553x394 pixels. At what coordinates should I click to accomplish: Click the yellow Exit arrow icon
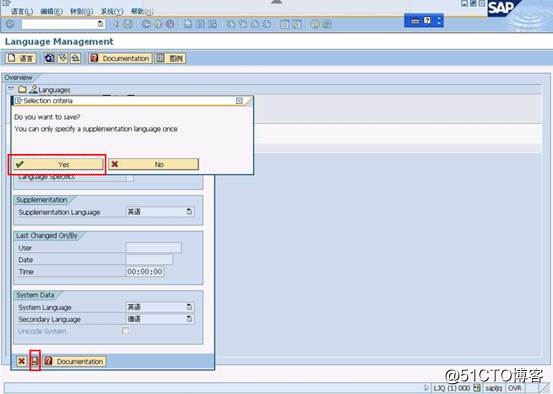[x=158, y=24]
